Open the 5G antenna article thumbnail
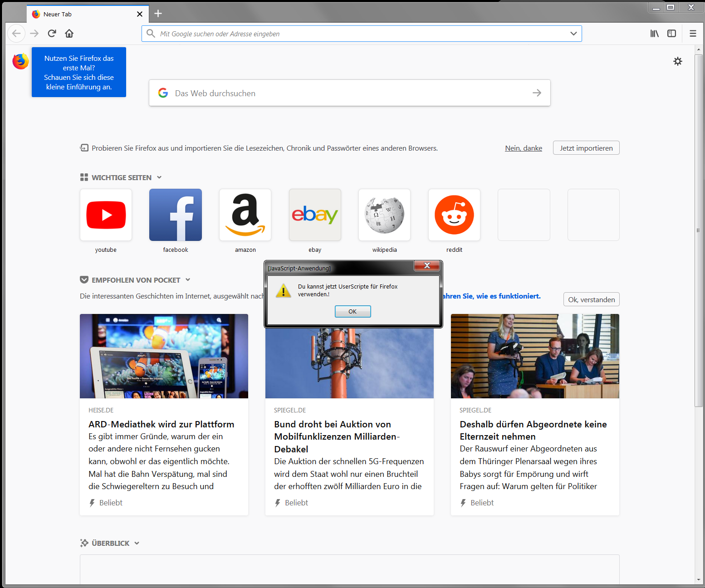This screenshot has width=705, height=588. [349, 363]
